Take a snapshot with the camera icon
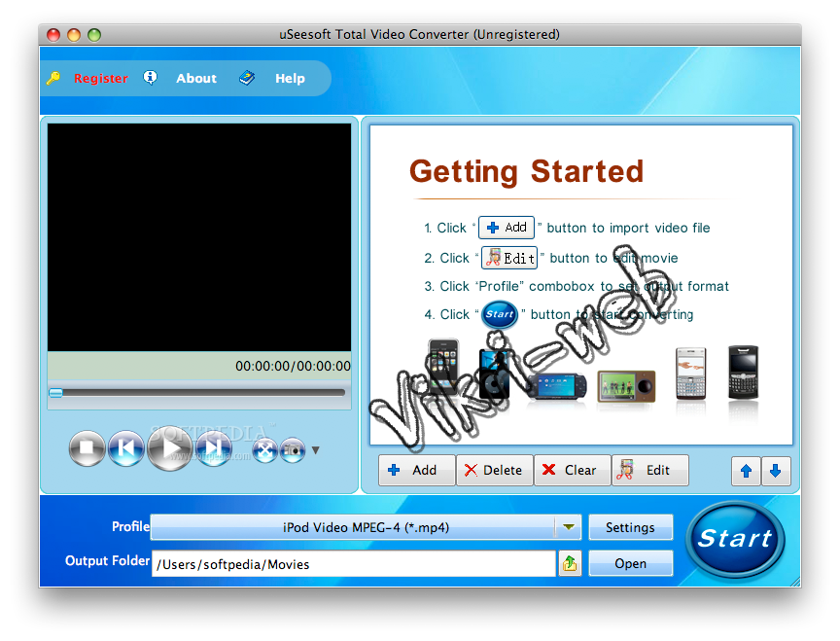The image size is (840, 641). [293, 448]
